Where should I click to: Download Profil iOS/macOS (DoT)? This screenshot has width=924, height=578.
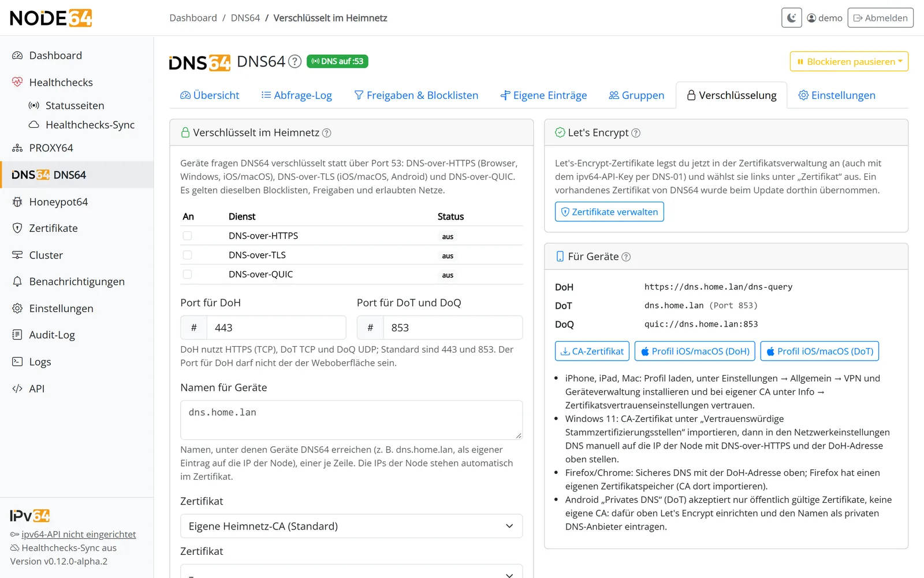tap(819, 351)
